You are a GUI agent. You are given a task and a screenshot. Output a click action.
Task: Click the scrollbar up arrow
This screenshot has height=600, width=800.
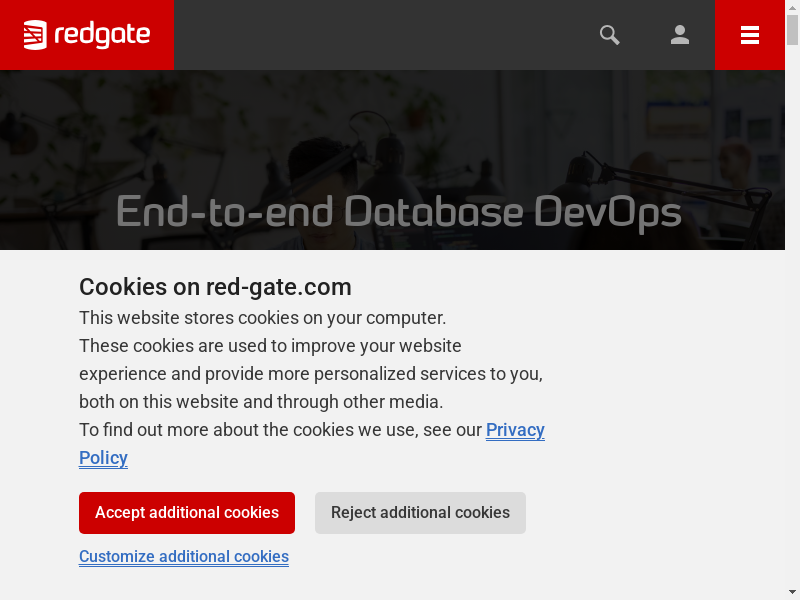[x=793, y=7]
